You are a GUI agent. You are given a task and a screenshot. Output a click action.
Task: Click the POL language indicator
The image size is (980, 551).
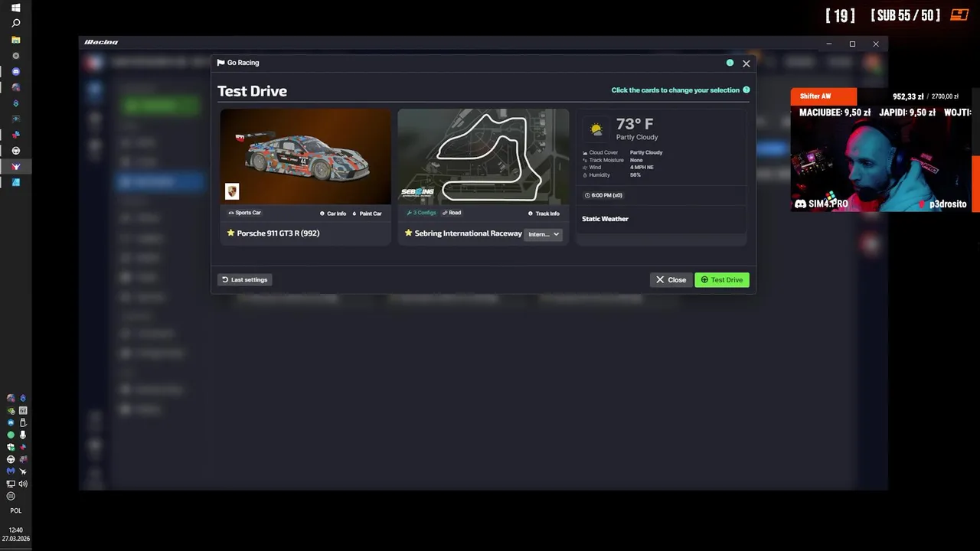(16, 510)
